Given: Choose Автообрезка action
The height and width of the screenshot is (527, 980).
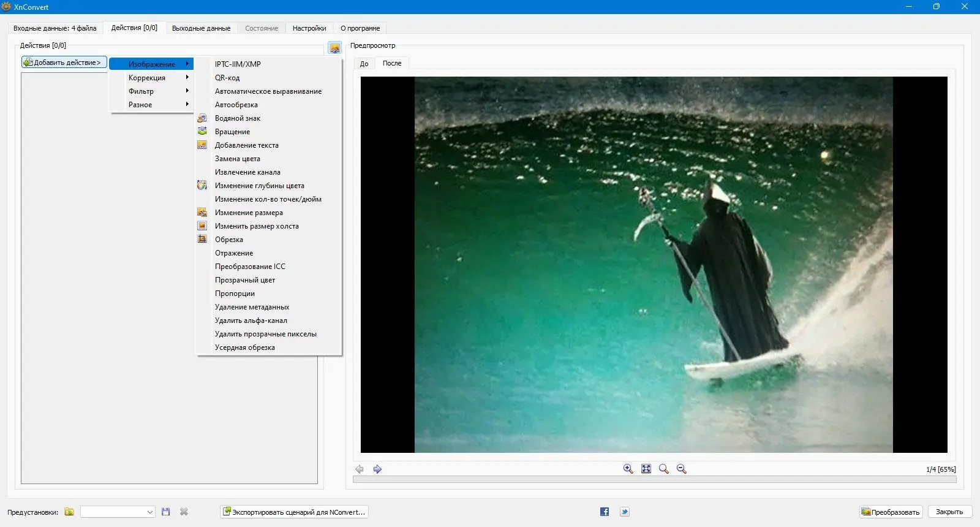Looking at the screenshot, I should [268, 105].
